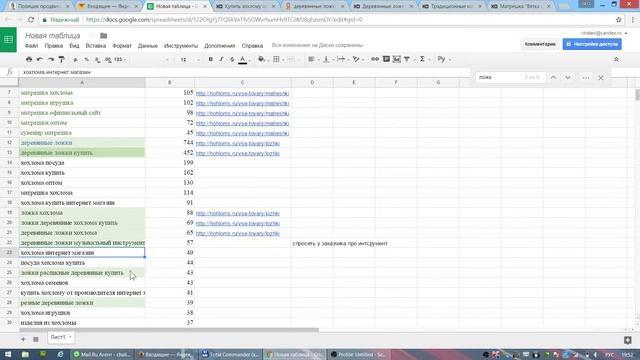640x360 pixels.
Task: Open all sheets list icon
Action: [36, 339]
